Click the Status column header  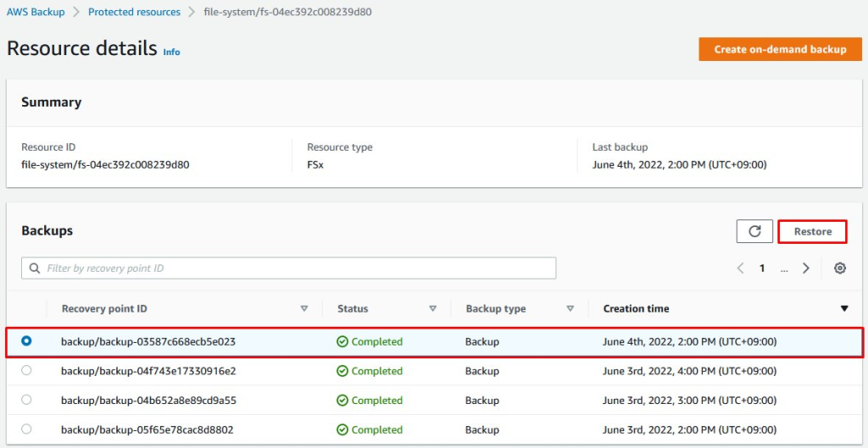pos(353,308)
